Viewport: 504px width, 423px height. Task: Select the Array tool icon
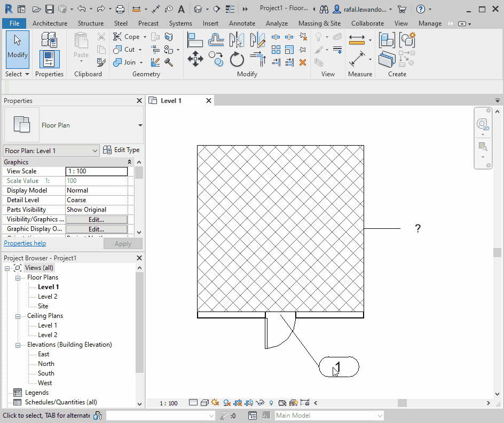click(276, 50)
